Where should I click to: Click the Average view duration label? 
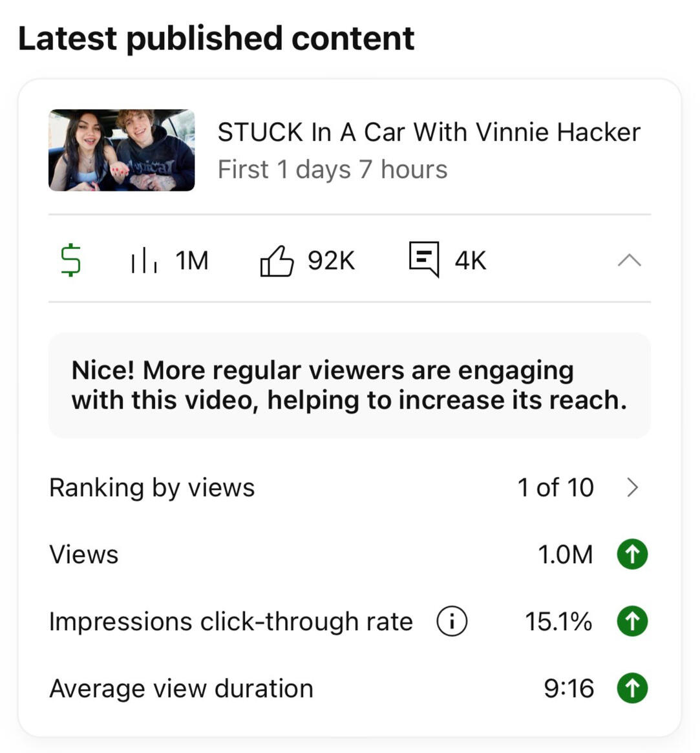181,688
